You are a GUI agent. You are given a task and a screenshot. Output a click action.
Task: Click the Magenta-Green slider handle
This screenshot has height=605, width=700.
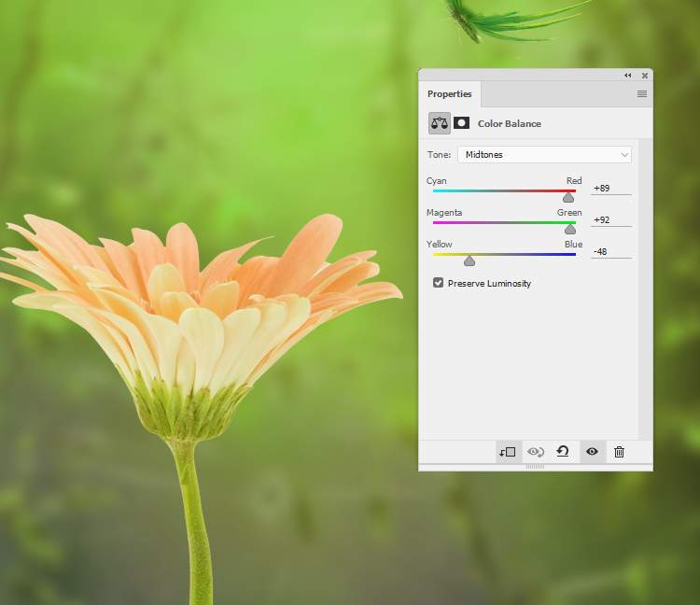pos(570,230)
